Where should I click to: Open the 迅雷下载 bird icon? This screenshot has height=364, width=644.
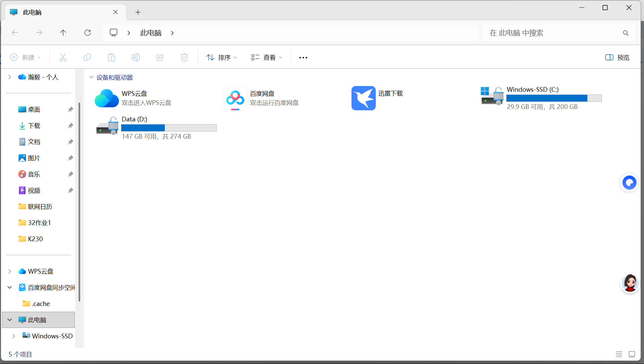363,98
